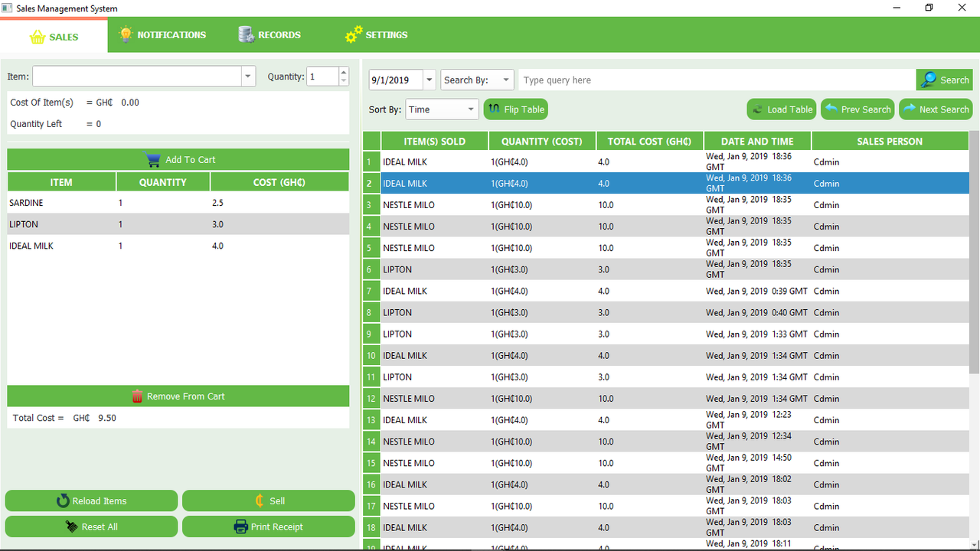
Task: Click the Reload Items button
Action: (x=91, y=501)
